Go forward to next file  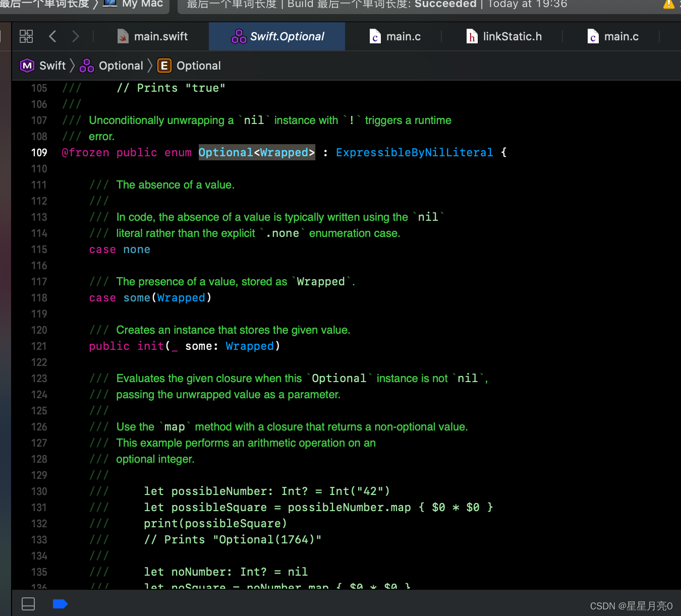click(x=76, y=36)
